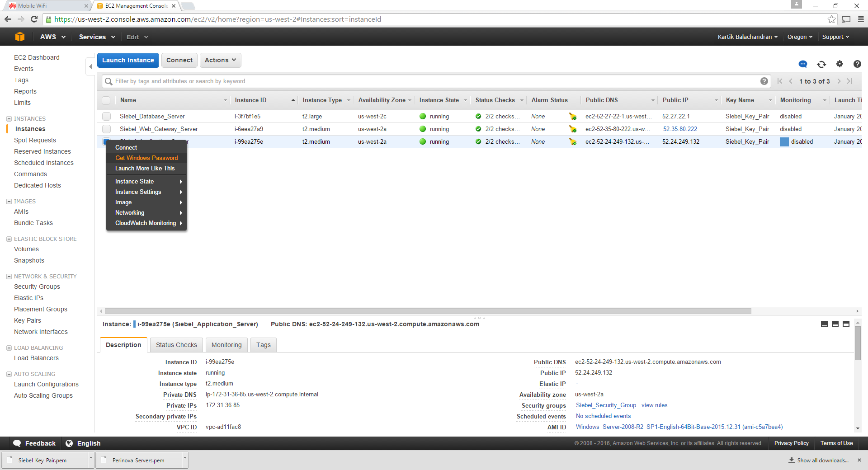Image resolution: width=868 pixels, height=470 pixels.
Task: Open Siebel_Security_Group link
Action: click(x=606, y=405)
